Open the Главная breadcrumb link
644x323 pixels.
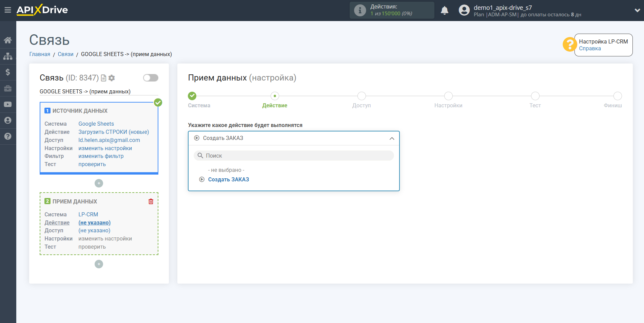click(40, 54)
